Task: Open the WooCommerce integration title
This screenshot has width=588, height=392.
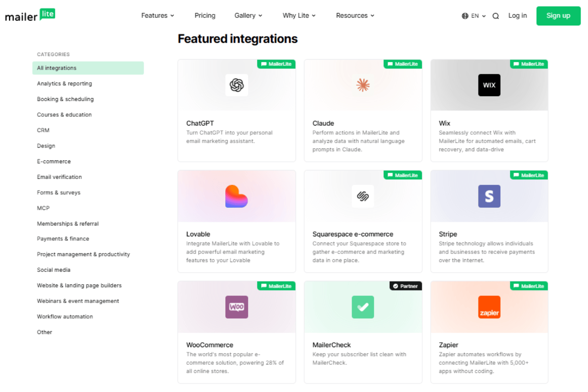Action: (x=209, y=345)
